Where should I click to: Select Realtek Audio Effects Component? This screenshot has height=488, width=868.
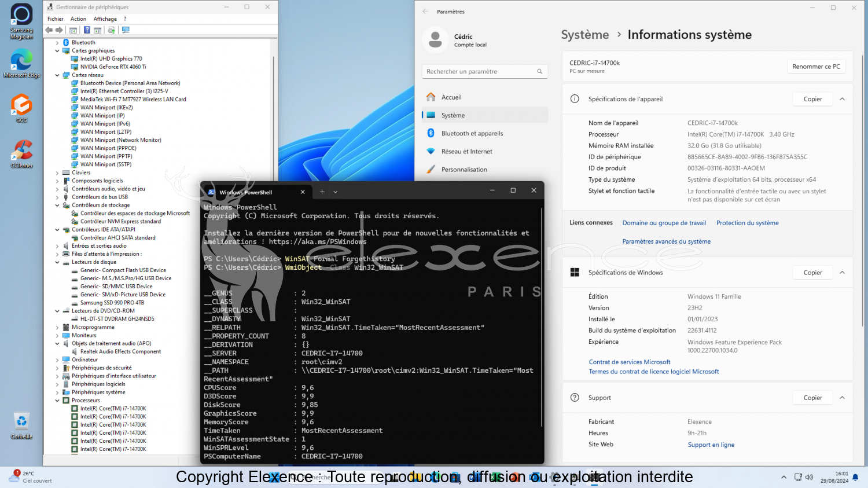click(x=120, y=352)
